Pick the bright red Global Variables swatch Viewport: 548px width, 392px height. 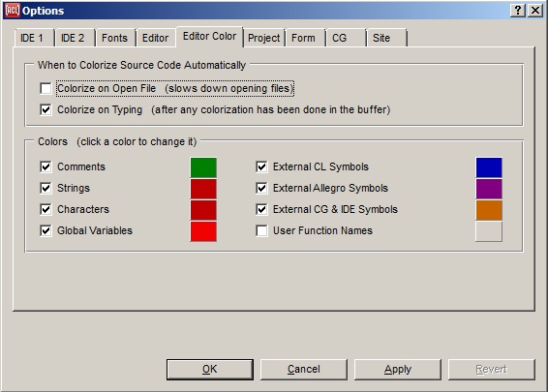click(x=203, y=231)
